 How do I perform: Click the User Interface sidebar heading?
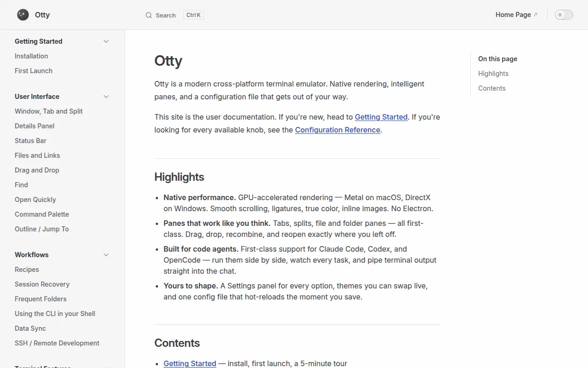(37, 97)
